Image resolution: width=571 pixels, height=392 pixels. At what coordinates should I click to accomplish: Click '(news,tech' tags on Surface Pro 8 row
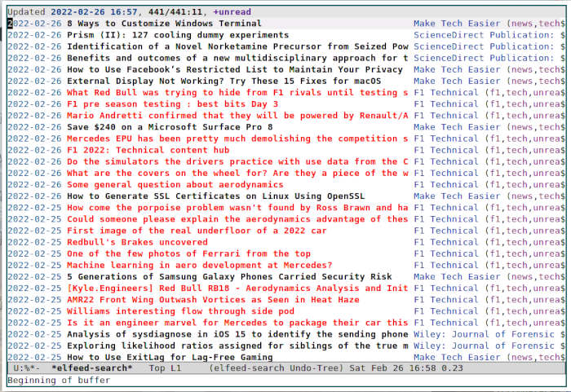(x=533, y=127)
